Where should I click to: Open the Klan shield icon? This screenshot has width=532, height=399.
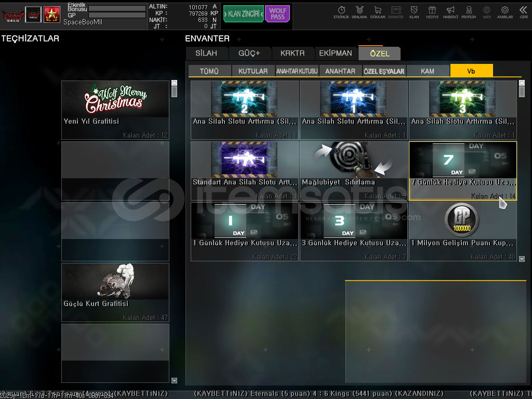[x=414, y=12]
